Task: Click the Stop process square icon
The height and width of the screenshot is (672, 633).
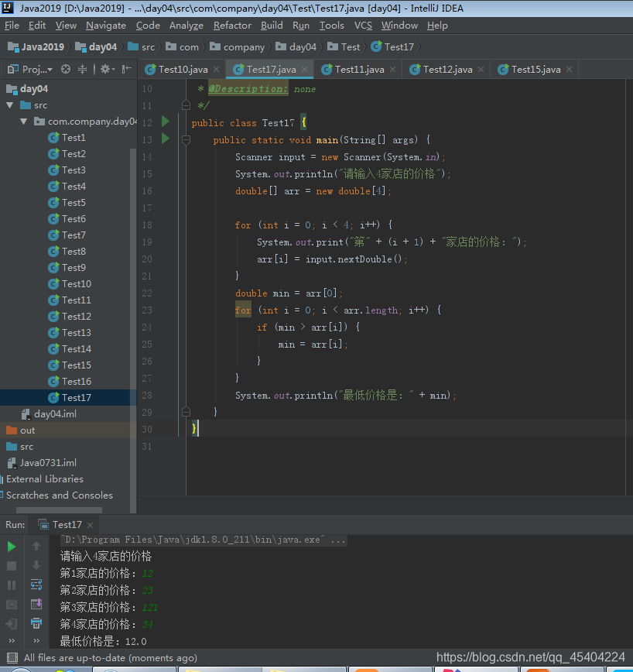Action: pos(12,566)
